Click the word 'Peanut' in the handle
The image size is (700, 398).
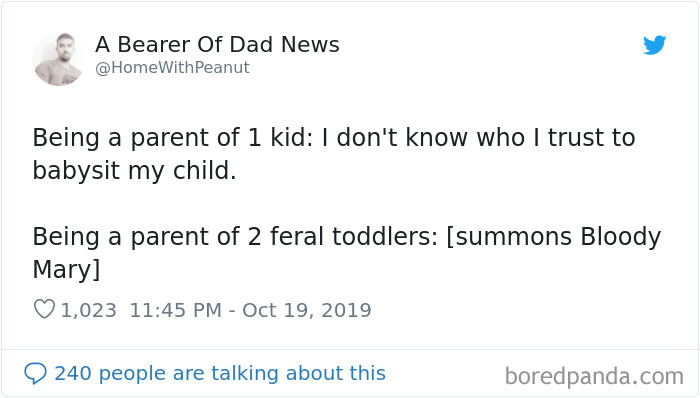[222, 67]
